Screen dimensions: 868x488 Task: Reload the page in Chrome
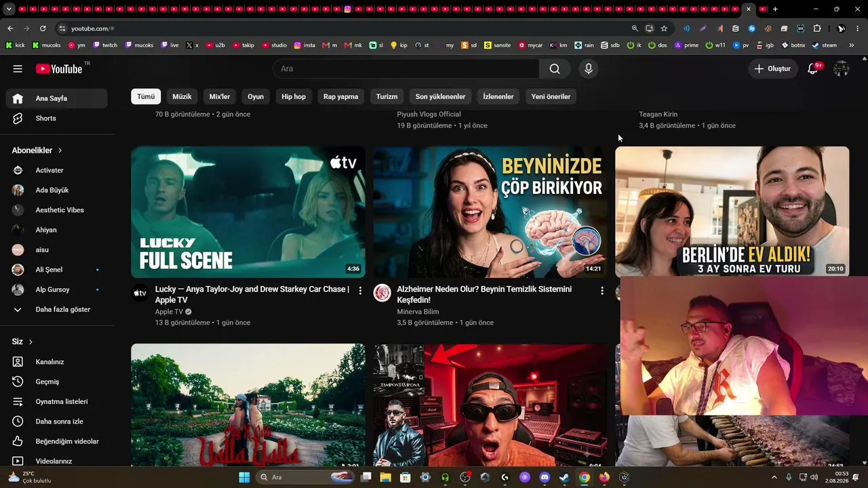[x=43, y=28]
